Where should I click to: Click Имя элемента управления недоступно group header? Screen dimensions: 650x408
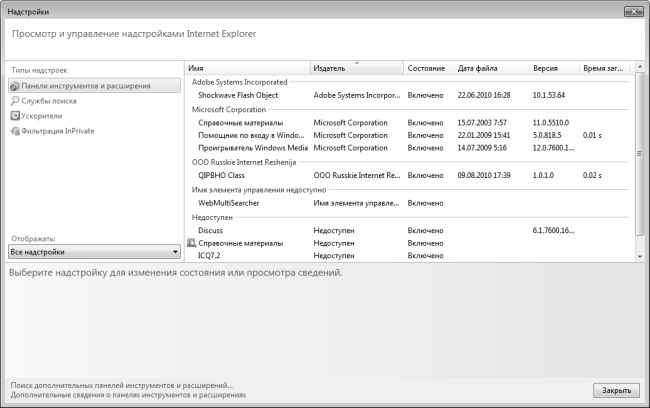(x=259, y=190)
